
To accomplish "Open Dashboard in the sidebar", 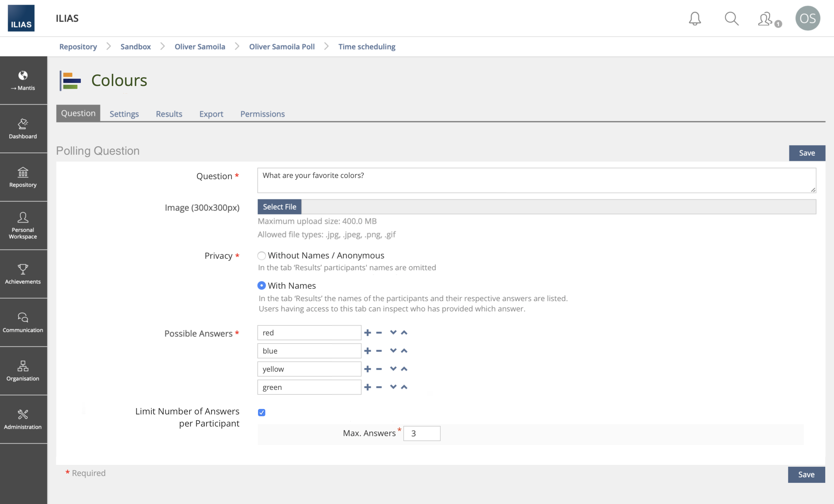I will click(x=23, y=129).
